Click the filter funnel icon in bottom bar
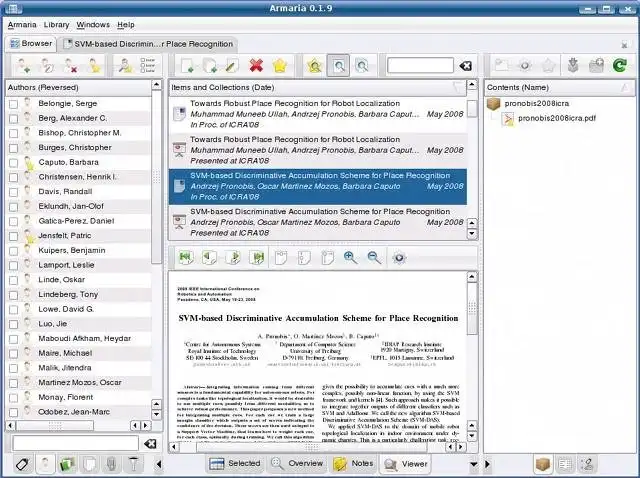The width and height of the screenshot is (640, 478). point(133,464)
